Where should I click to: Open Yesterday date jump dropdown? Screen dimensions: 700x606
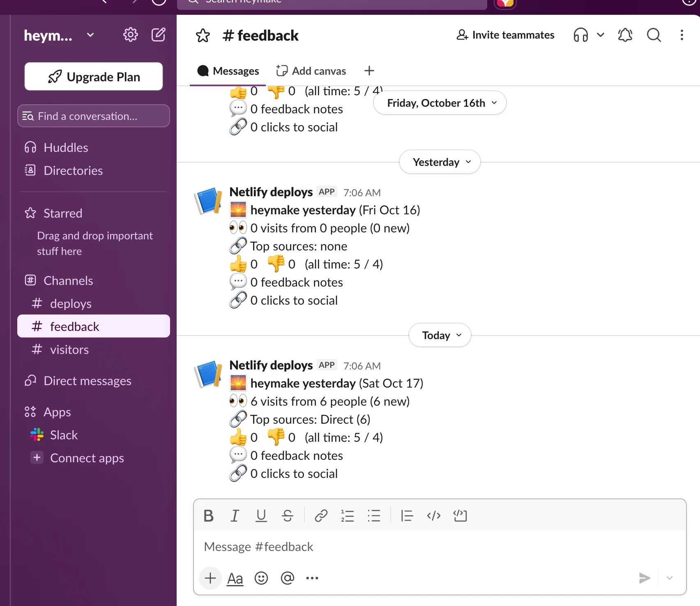coord(440,162)
